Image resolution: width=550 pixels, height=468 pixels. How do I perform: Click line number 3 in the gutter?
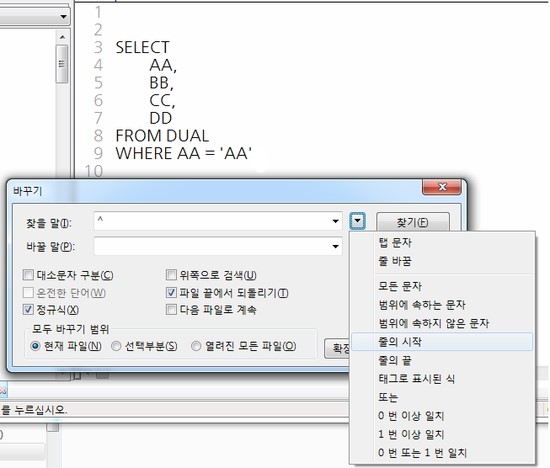98,47
